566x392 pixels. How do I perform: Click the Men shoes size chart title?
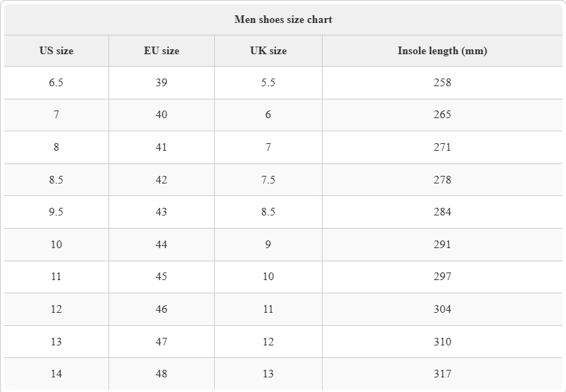(x=283, y=19)
